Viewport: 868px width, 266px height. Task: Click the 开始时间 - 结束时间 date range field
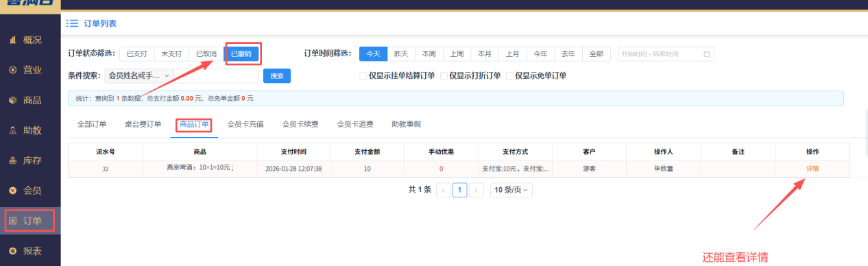click(666, 53)
